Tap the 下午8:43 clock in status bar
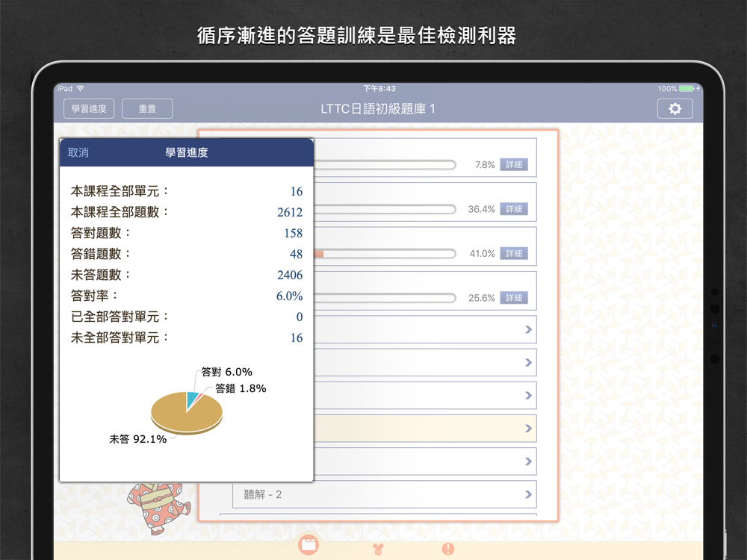The image size is (747, 560). pyautogui.click(x=379, y=89)
